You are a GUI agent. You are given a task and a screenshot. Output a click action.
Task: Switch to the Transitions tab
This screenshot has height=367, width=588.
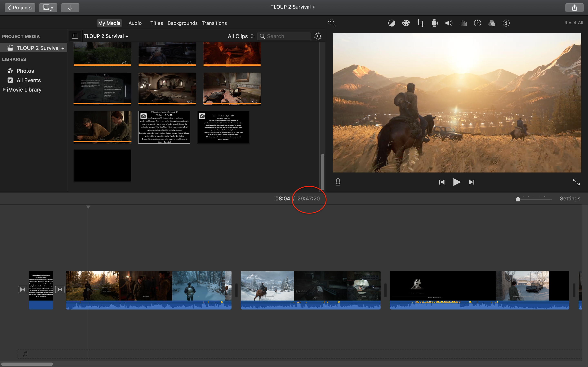214,23
